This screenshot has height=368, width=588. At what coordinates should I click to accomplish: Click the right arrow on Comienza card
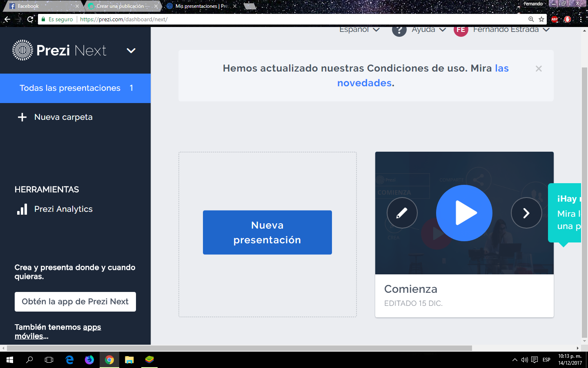point(526,213)
